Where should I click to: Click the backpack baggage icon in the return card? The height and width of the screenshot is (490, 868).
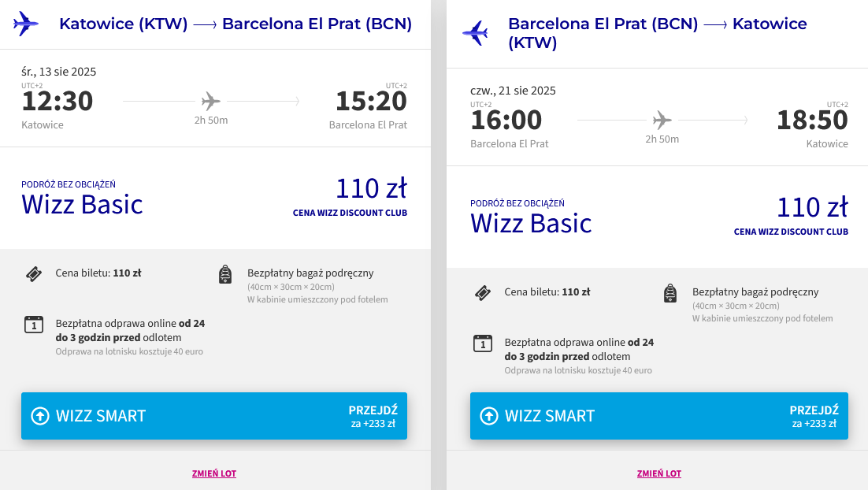click(670, 293)
